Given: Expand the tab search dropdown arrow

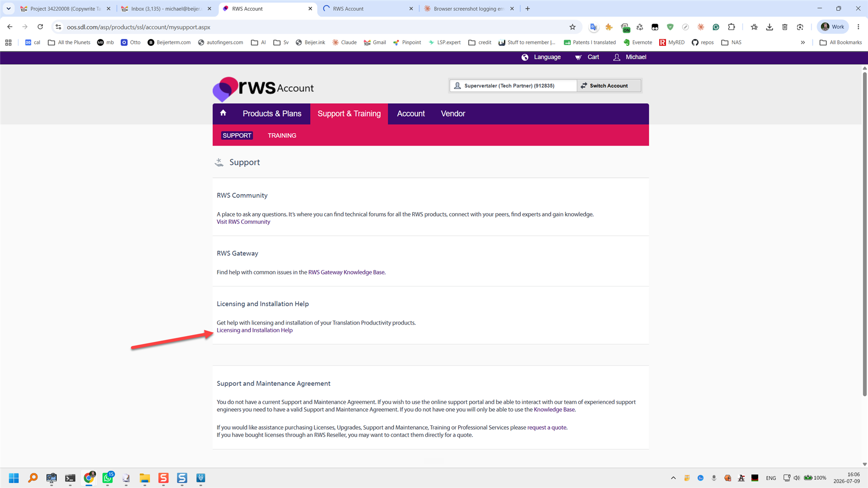Looking at the screenshot, I should (x=9, y=9).
